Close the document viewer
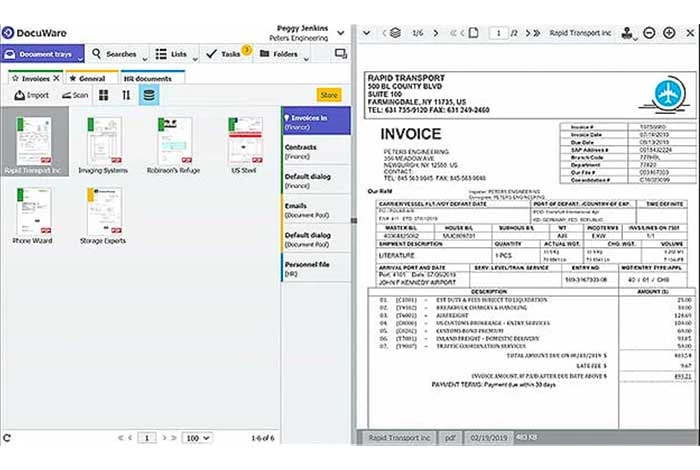The image size is (700, 470). pos(690,33)
